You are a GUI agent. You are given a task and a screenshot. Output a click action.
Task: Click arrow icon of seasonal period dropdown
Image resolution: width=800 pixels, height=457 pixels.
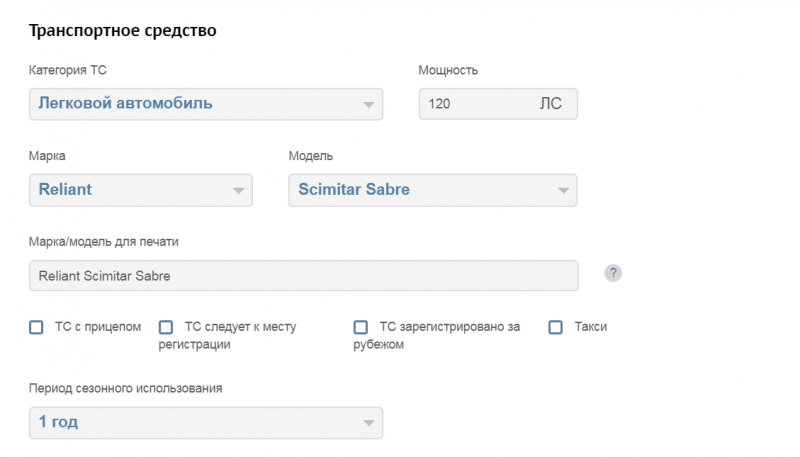coord(368,423)
